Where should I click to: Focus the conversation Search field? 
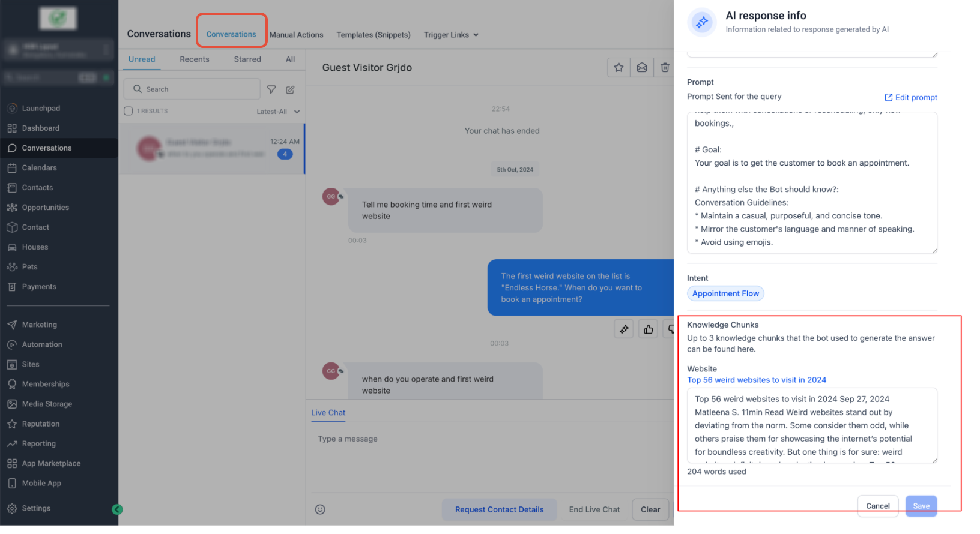pyautogui.click(x=192, y=89)
